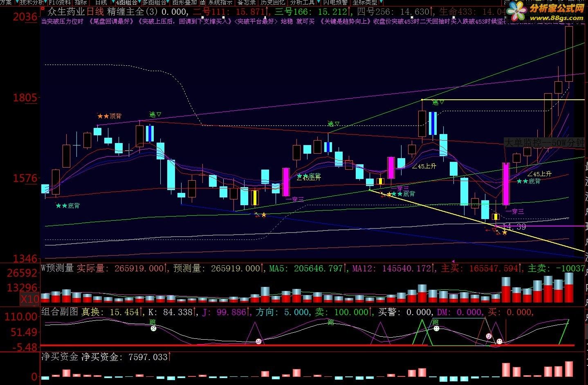Click the 1805 price axis label
The image size is (588, 385).
click(25, 98)
